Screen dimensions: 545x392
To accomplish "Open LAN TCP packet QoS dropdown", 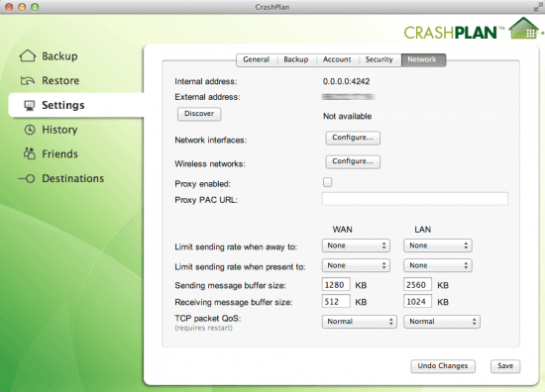I will 442,322.
